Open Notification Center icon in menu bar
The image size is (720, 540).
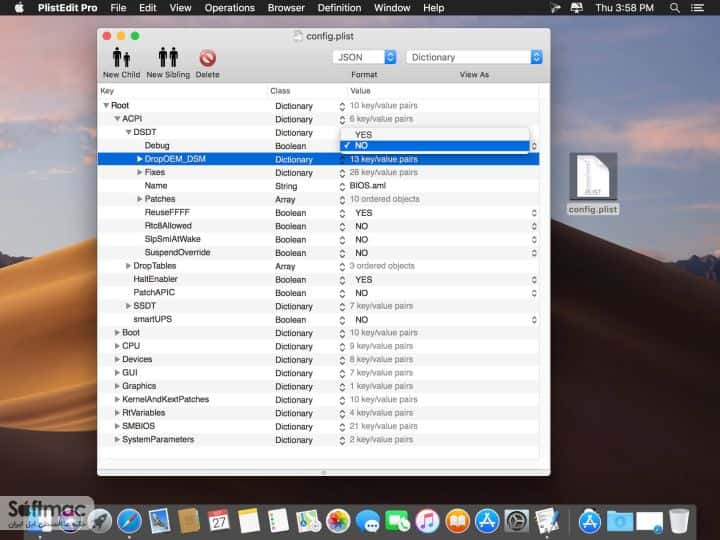(698, 8)
